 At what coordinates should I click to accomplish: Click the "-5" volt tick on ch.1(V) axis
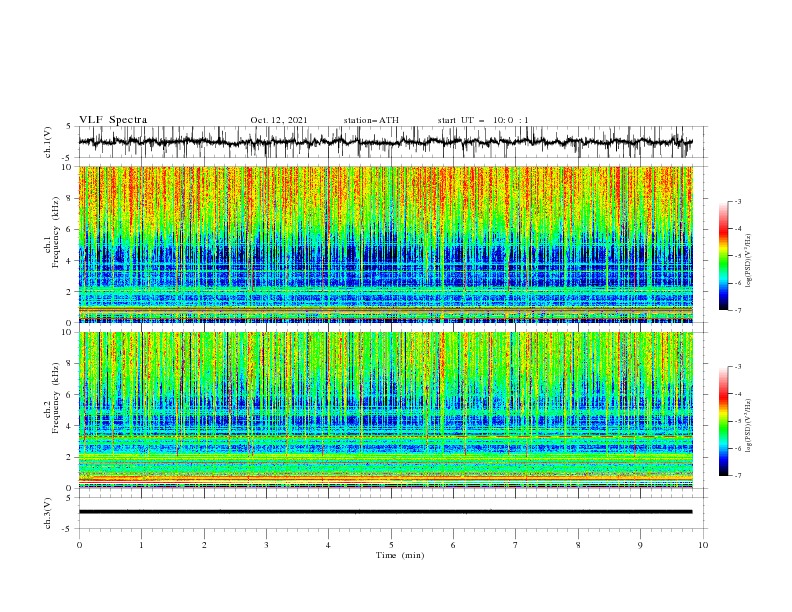pyautogui.click(x=68, y=158)
